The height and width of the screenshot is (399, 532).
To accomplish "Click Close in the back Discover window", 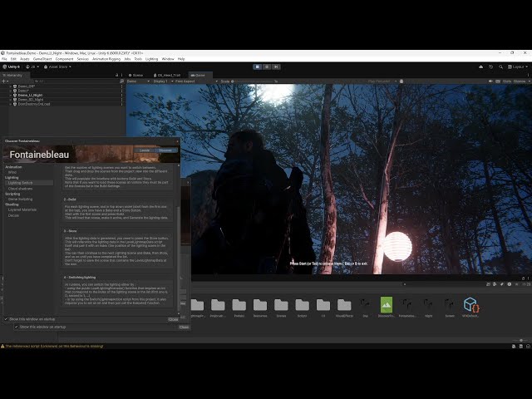I will tap(184, 327).
